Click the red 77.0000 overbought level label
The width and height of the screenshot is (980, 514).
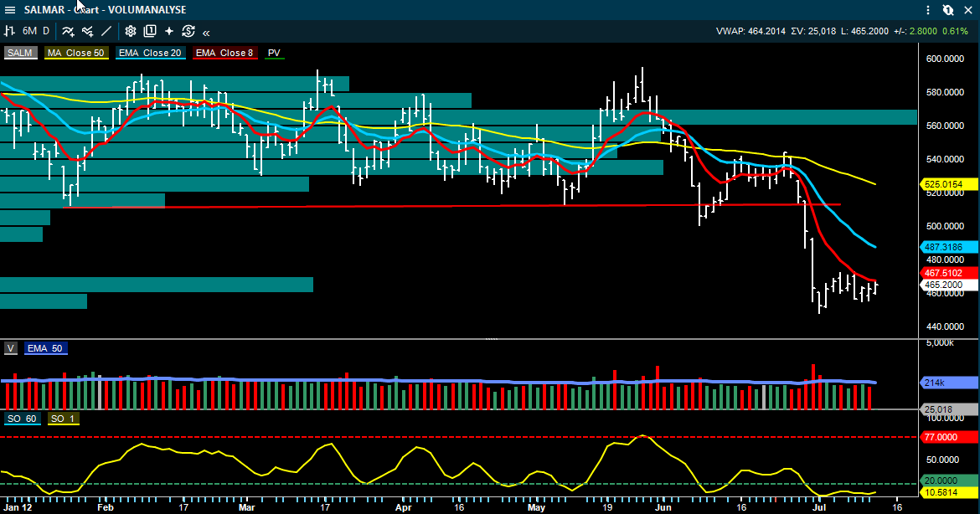[x=949, y=437]
